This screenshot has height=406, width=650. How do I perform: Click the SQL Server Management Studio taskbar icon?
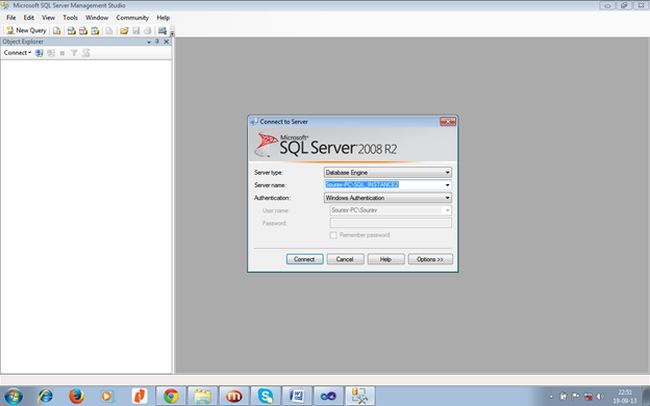pos(359,396)
